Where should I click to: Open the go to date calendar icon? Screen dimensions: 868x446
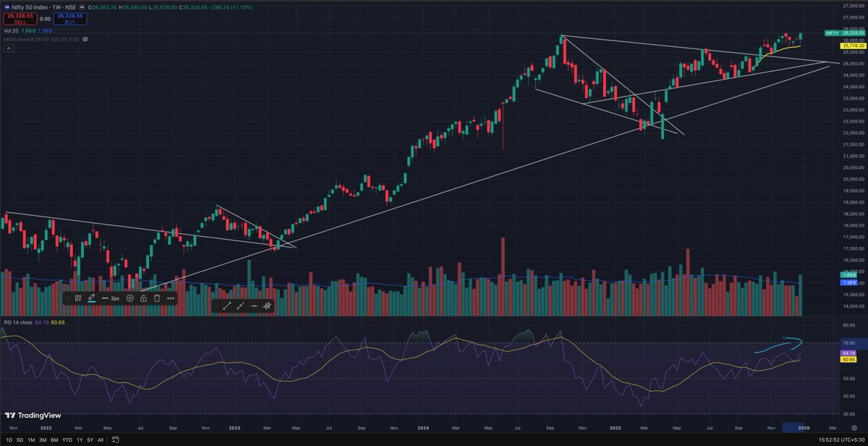(x=116, y=439)
